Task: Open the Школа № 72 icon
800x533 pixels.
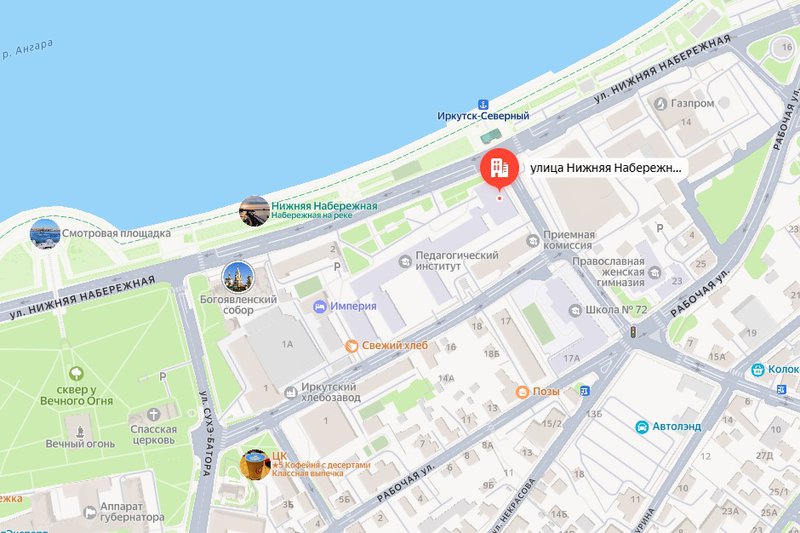Action: 575,310
